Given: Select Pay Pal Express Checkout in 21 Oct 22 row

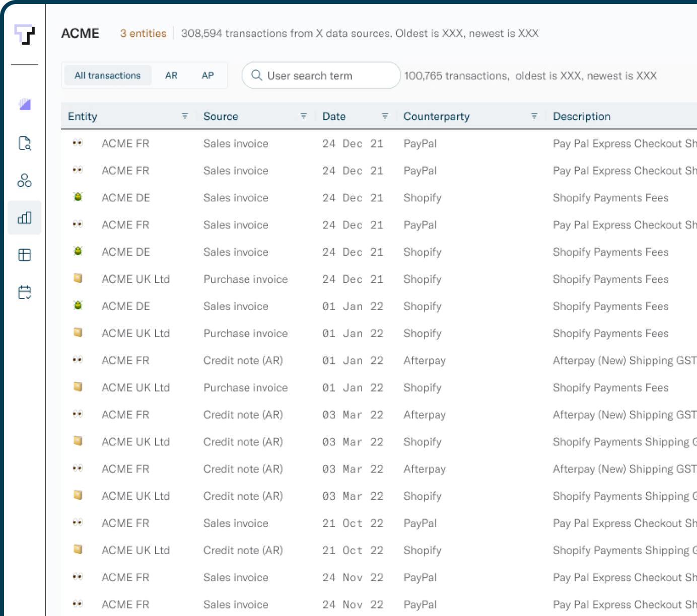Looking at the screenshot, I should pyautogui.click(x=625, y=523).
